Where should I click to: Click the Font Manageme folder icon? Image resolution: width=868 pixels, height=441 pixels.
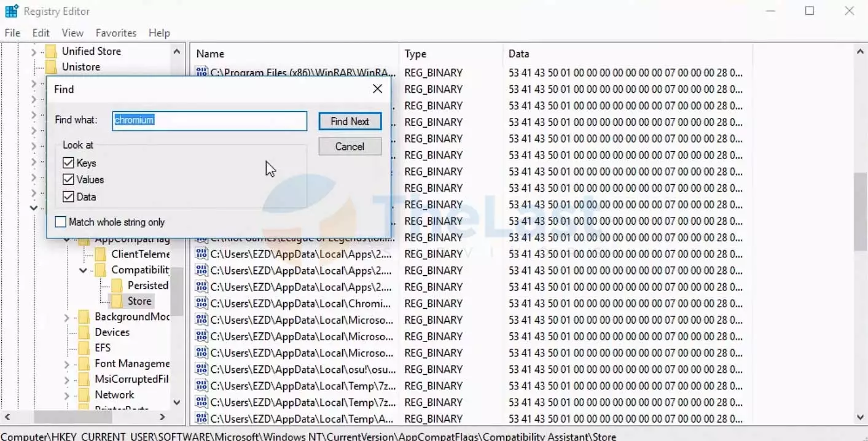[x=84, y=364]
